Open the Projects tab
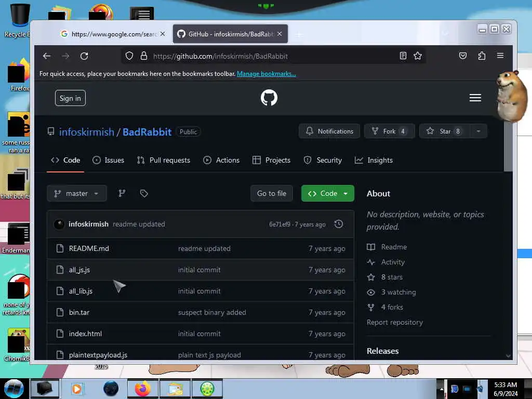This screenshot has height=399, width=532. (272, 160)
